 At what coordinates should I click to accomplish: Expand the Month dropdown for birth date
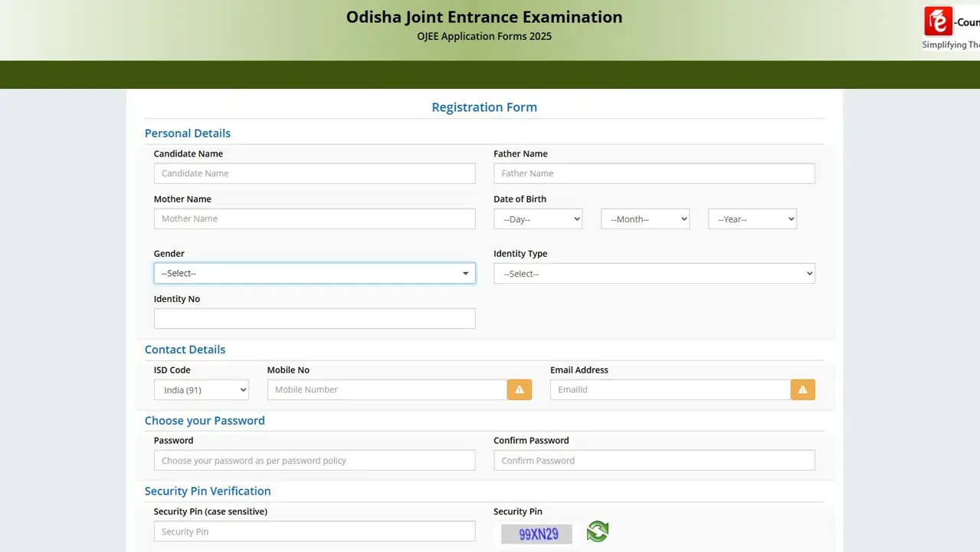[x=645, y=219]
